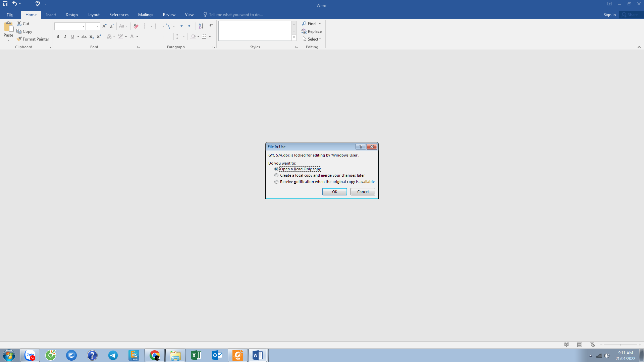Select Receive notification when original available
Screen dimensions: 644x362
click(x=276, y=182)
